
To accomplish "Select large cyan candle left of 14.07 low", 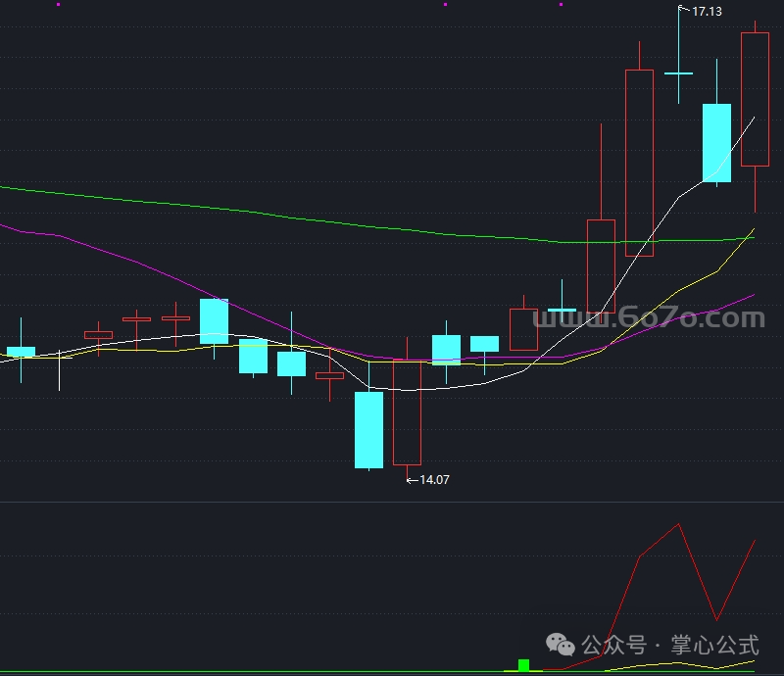I will [x=368, y=429].
